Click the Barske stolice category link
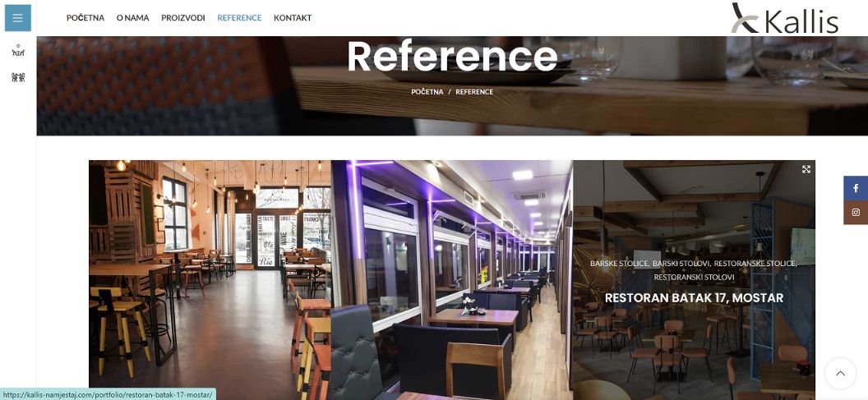 [x=619, y=264]
